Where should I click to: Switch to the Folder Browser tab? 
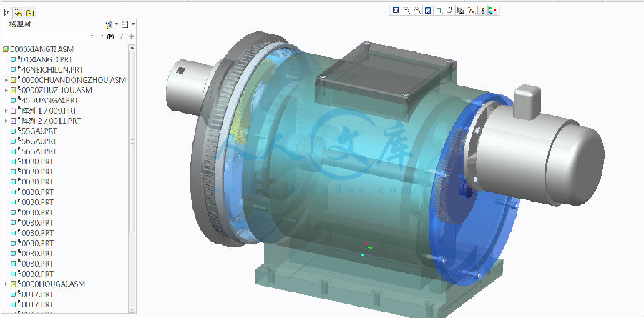(x=17, y=13)
